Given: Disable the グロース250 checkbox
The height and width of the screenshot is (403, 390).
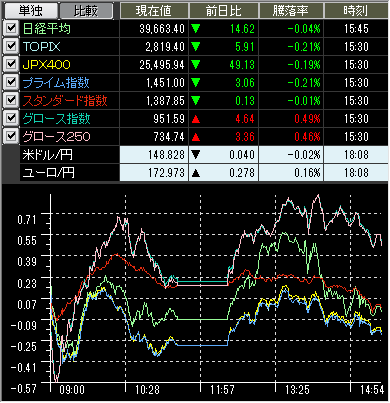Looking at the screenshot, I should pyautogui.click(x=11, y=136).
